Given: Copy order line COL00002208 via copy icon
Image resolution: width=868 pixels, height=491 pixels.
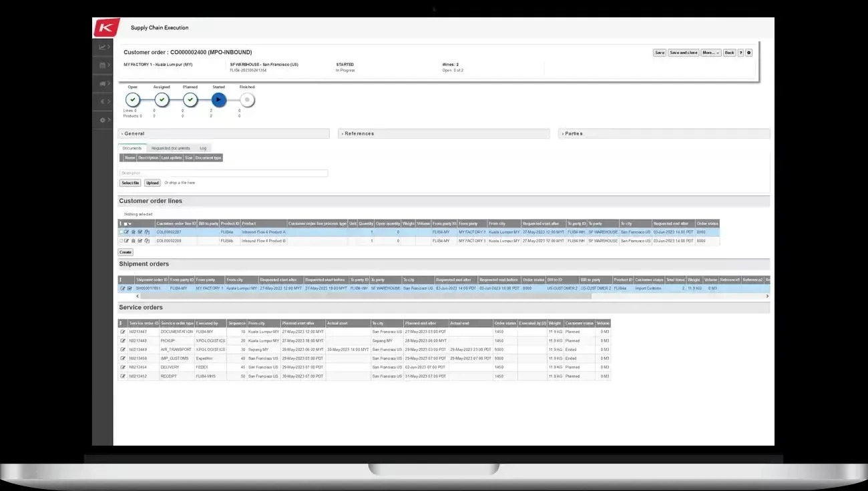Looking at the screenshot, I should [x=147, y=241].
